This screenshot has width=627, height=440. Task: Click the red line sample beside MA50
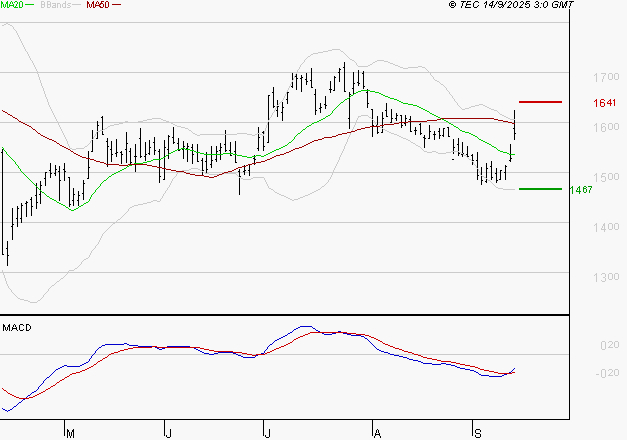point(117,5)
